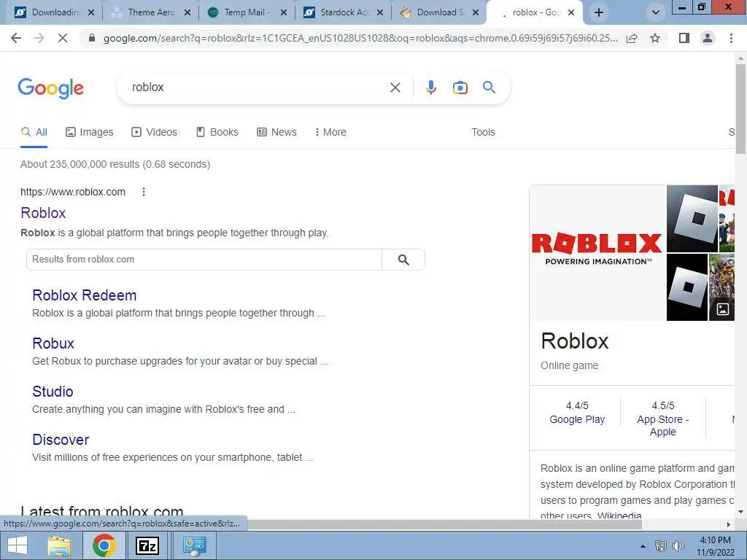Screen dimensions: 747x560
Task: Close the Theme Aero tab
Action: 187,13
